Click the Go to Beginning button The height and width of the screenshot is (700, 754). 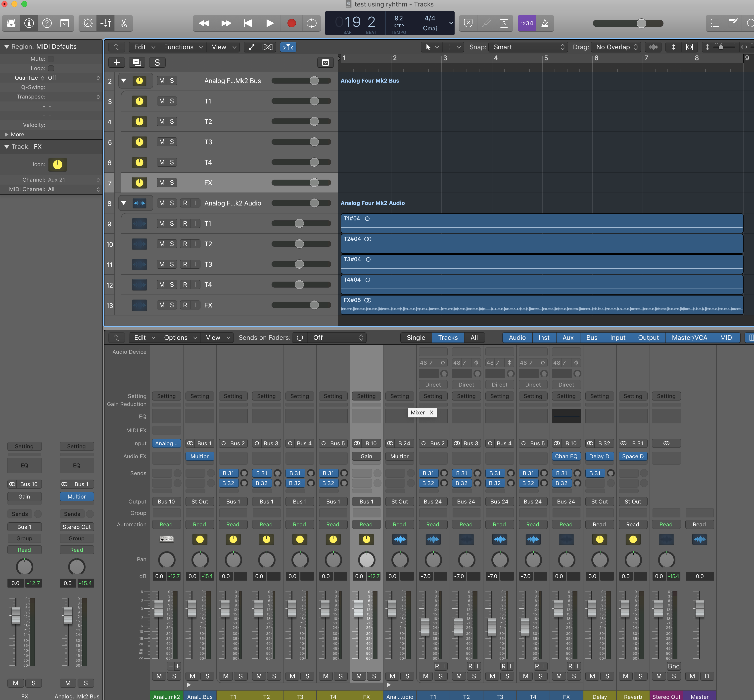(x=248, y=23)
